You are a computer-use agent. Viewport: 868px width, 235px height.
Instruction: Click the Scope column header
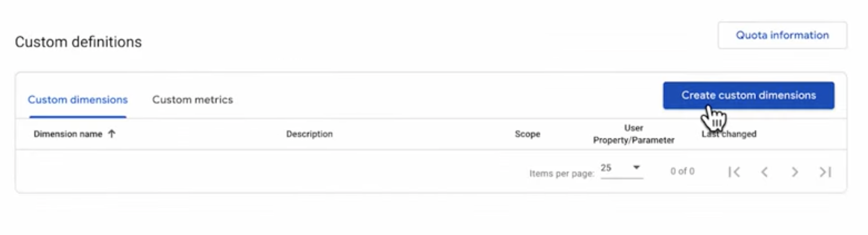click(527, 134)
